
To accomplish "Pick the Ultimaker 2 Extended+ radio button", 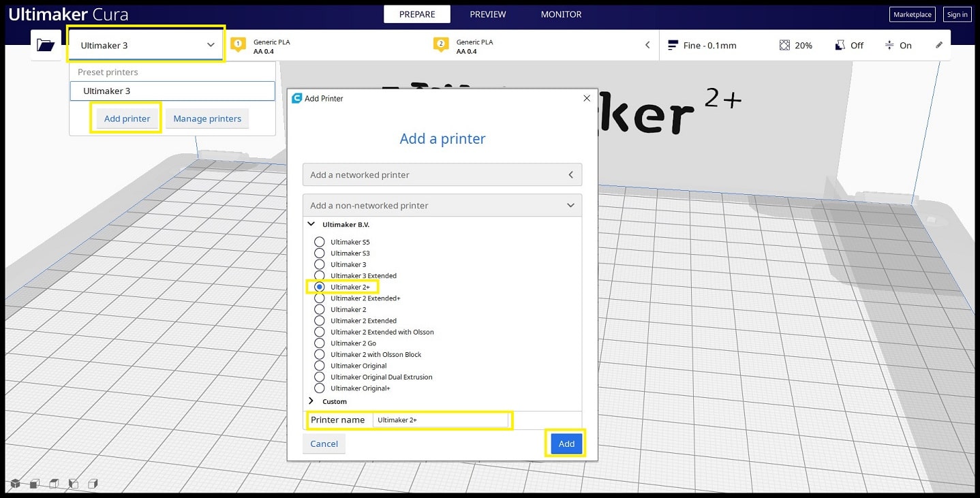I will tap(319, 298).
